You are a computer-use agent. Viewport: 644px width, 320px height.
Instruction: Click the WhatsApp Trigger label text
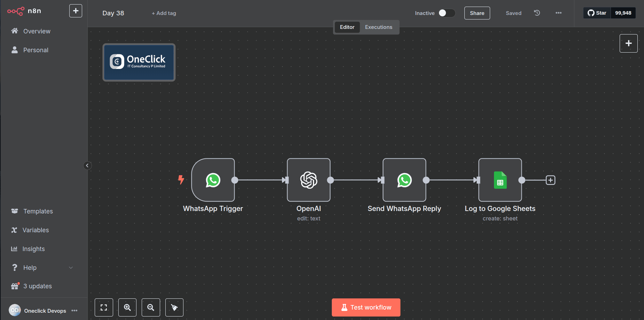pos(213,209)
